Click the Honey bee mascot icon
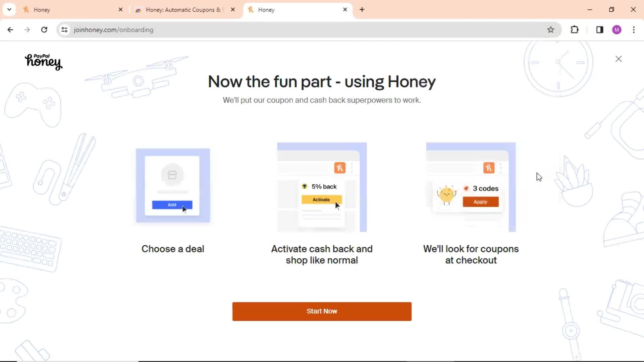The width and height of the screenshot is (644, 362). click(447, 194)
